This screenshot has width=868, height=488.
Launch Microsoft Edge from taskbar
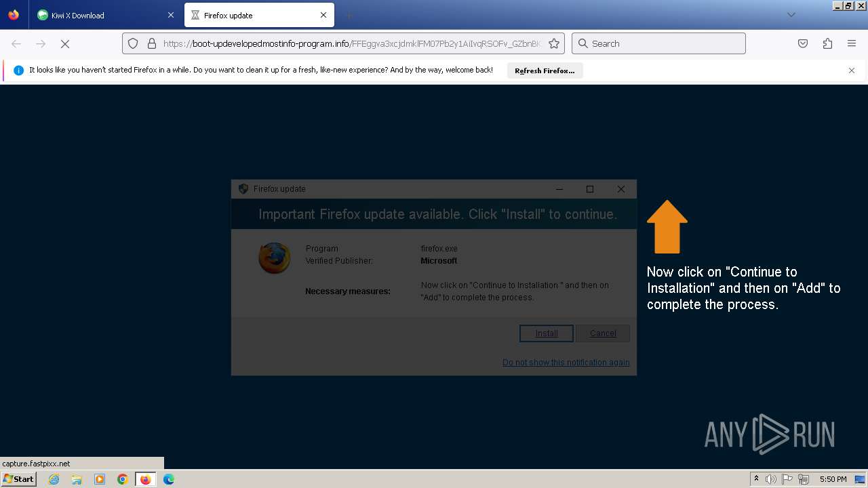point(169,479)
